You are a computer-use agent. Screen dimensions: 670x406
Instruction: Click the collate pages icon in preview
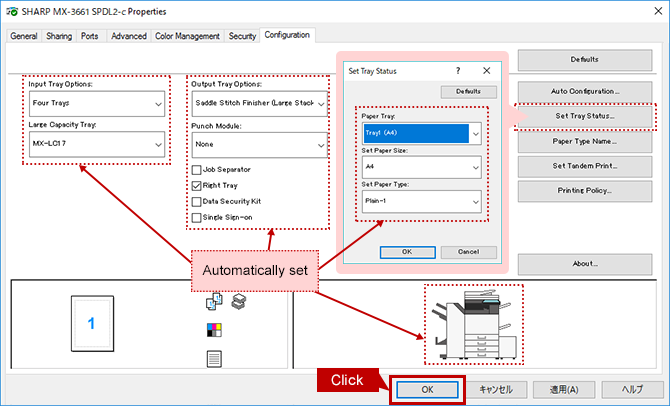point(214,301)
